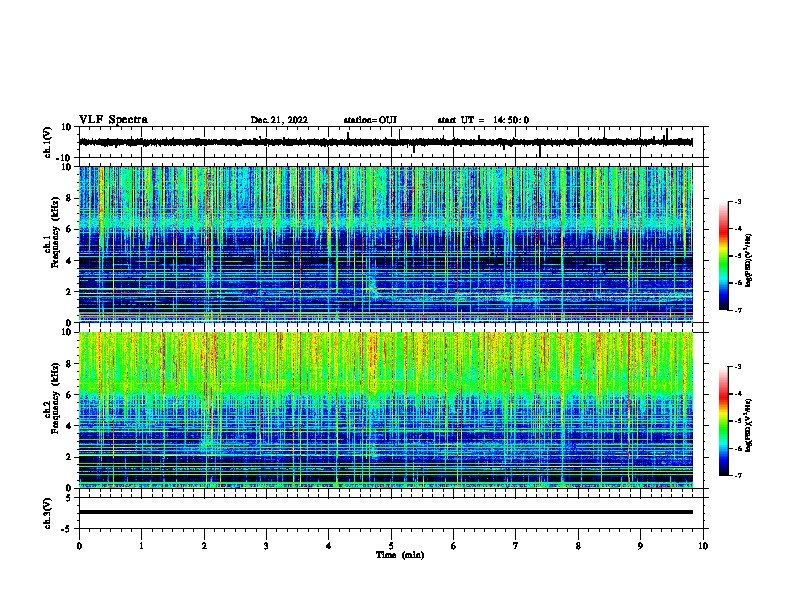792x612 pixels.
Task: Click the ch.1 spectrogram panel
Action: coord(386,244)
